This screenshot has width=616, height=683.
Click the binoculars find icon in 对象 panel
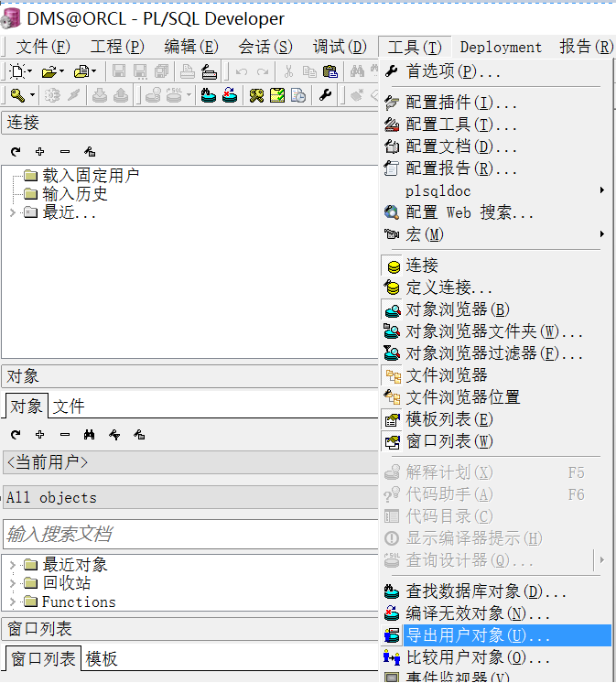pyautogui.click(x=90, y=434)
